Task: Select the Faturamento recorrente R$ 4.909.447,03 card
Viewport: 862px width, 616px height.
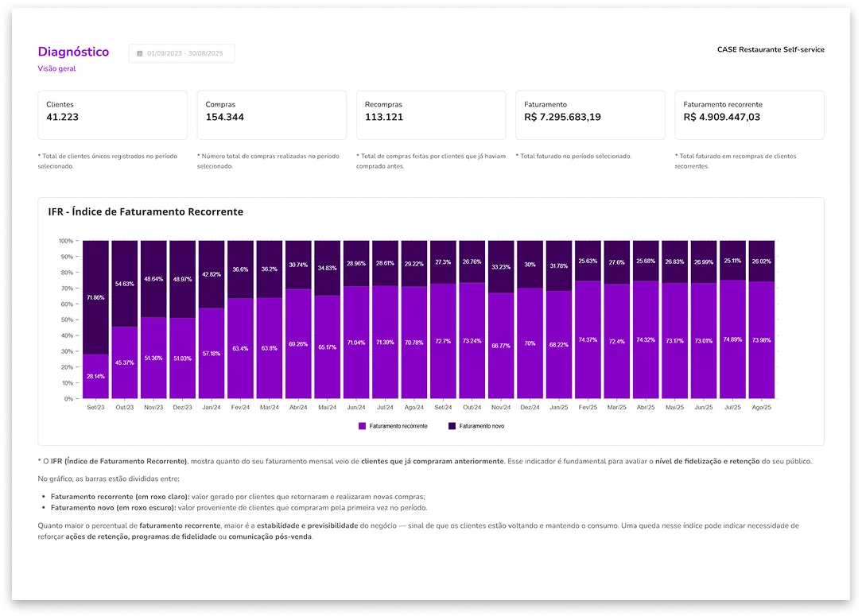Action: click(749, 115)
